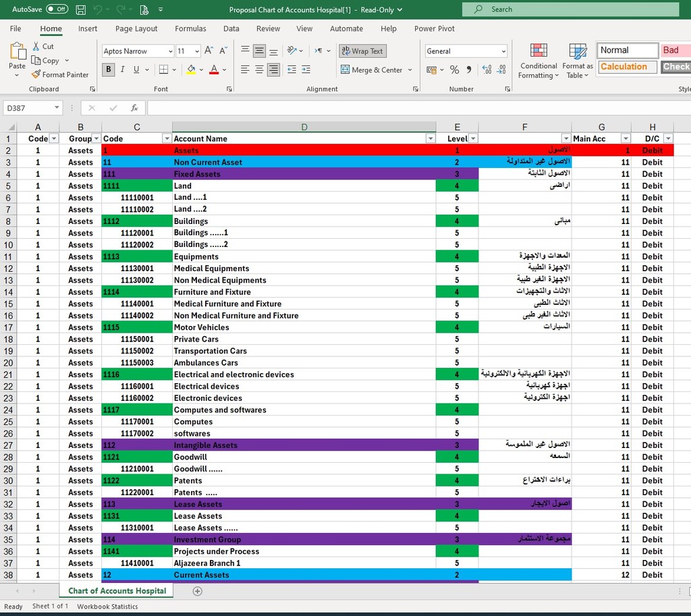Screen dimensions: 691x616
Task: Switch to the Data tab
Action: coord(231,28)
